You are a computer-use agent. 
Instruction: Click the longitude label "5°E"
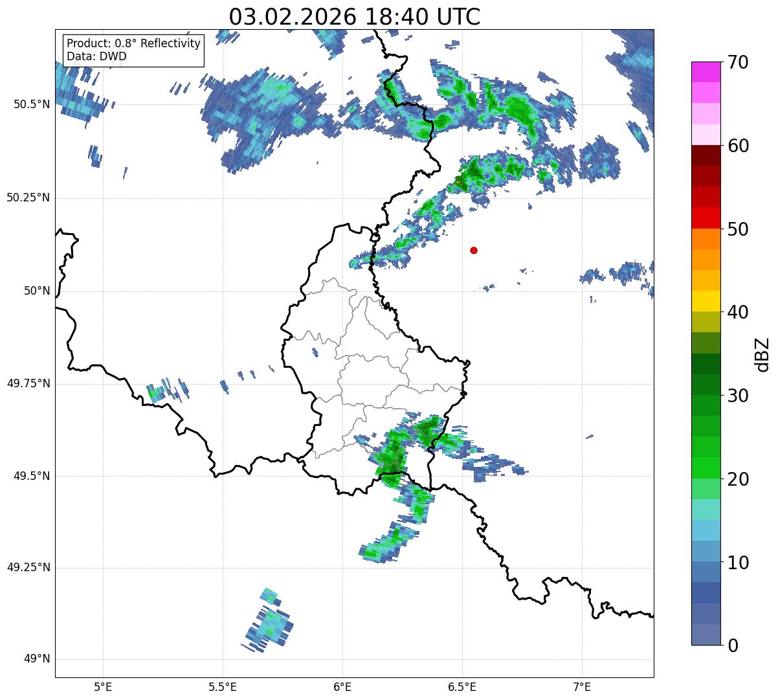(103, 686)
